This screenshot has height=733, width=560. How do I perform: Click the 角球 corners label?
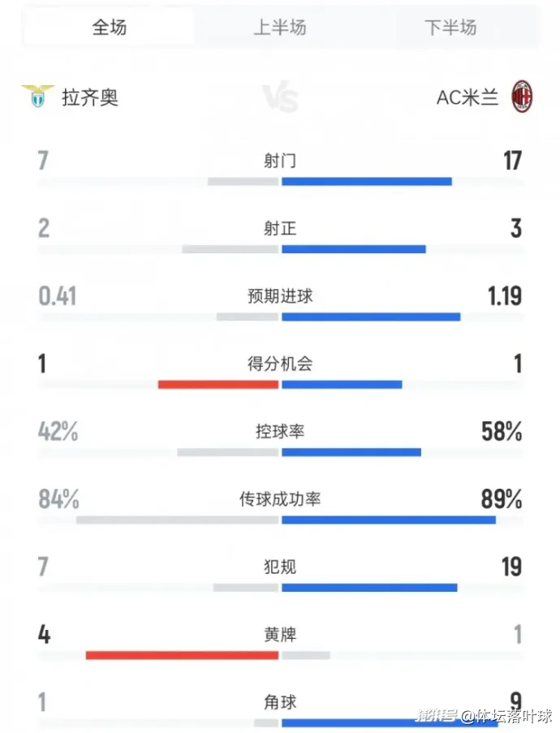coord(280,702)
